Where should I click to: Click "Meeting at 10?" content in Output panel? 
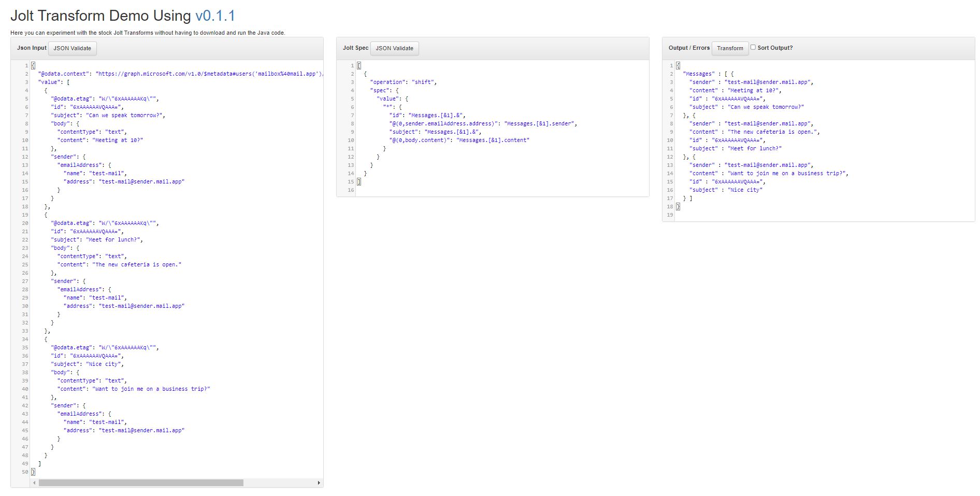(753, 90)
